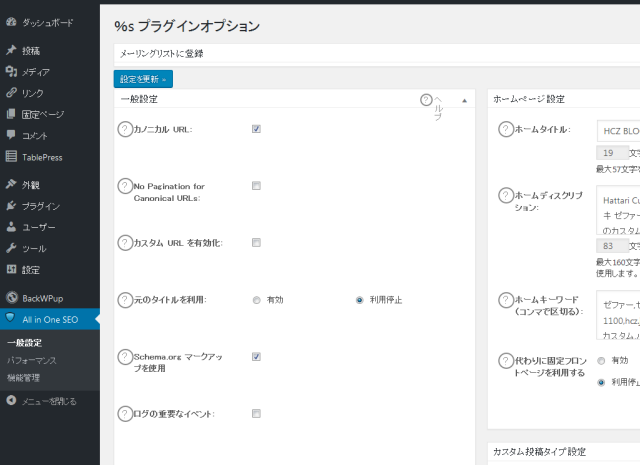The width and height of the screenshot is (640, 465).
Task: Open help icon for カノニカル URL
Action: click(125, 129)
